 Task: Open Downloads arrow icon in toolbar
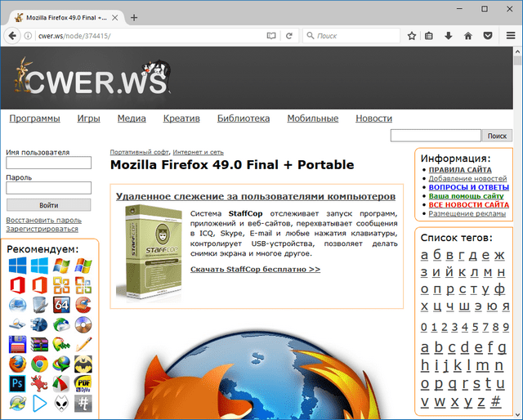coord(449,36)
